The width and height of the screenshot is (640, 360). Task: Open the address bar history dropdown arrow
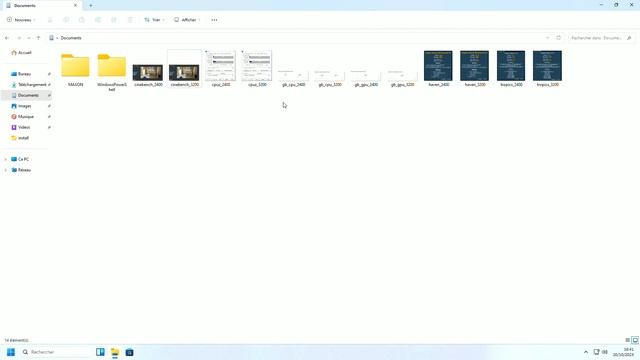tap(547, 38)
